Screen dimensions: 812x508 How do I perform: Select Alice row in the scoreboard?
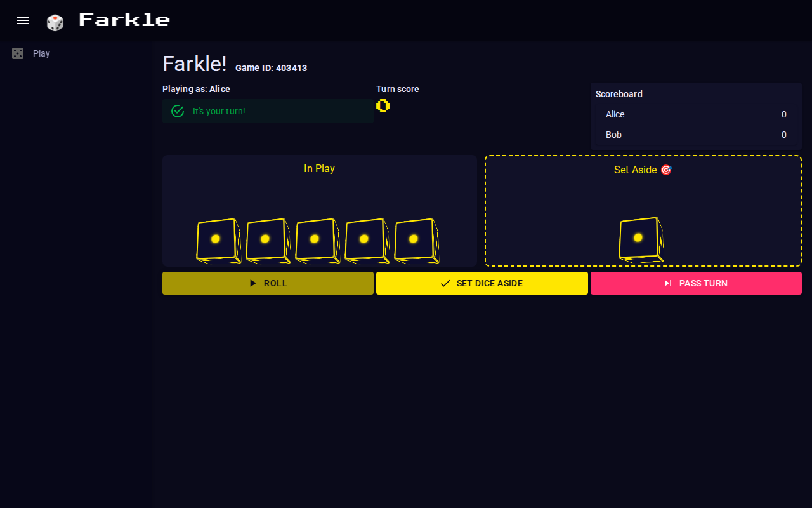[696, 114]
